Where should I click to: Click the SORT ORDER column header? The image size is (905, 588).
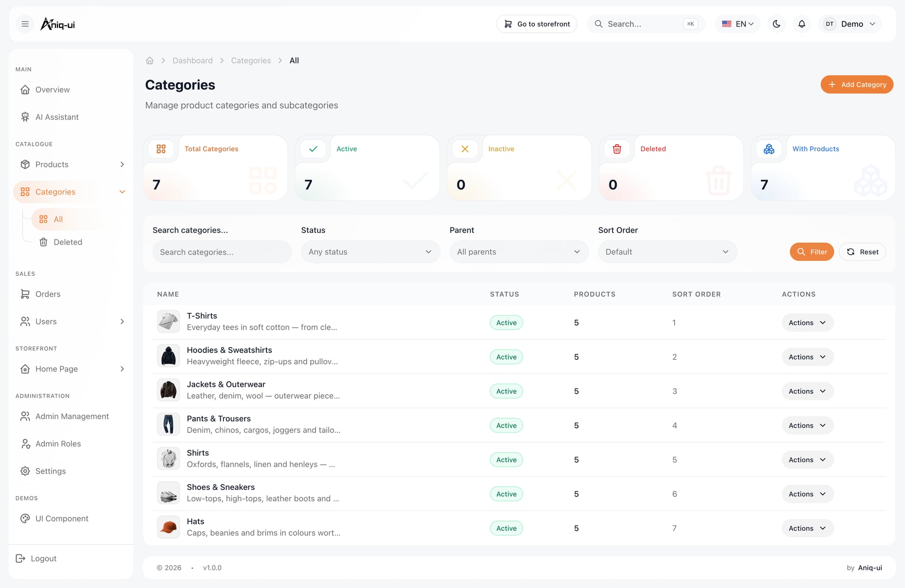pyautogui.click(x=696, y=294)
